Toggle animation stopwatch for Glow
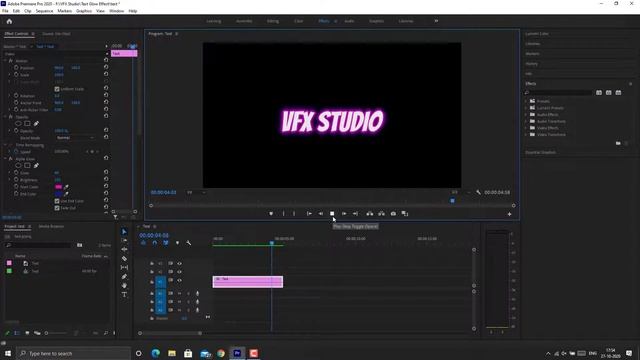This screenshot has width=640, height=360. point(16,173)
